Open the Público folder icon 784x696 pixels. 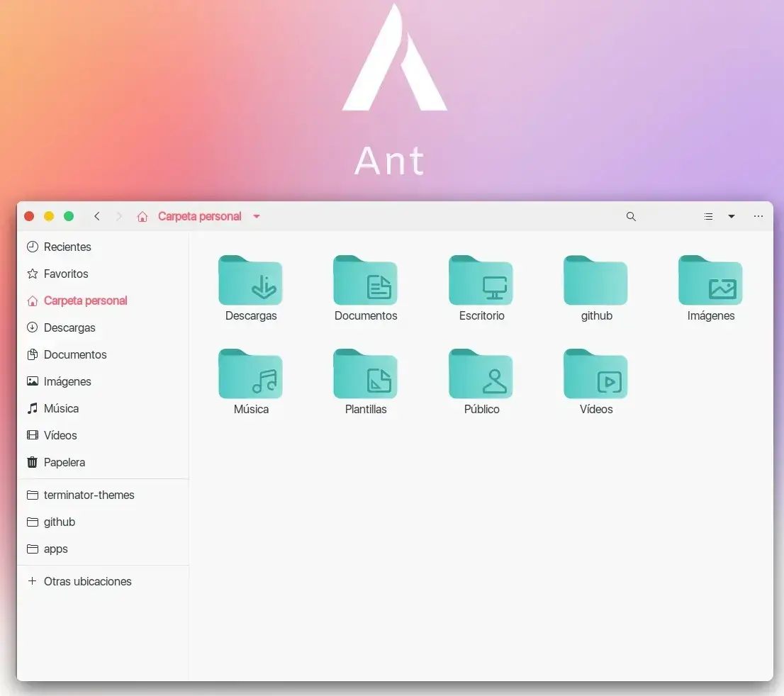[x=481, y=374]
